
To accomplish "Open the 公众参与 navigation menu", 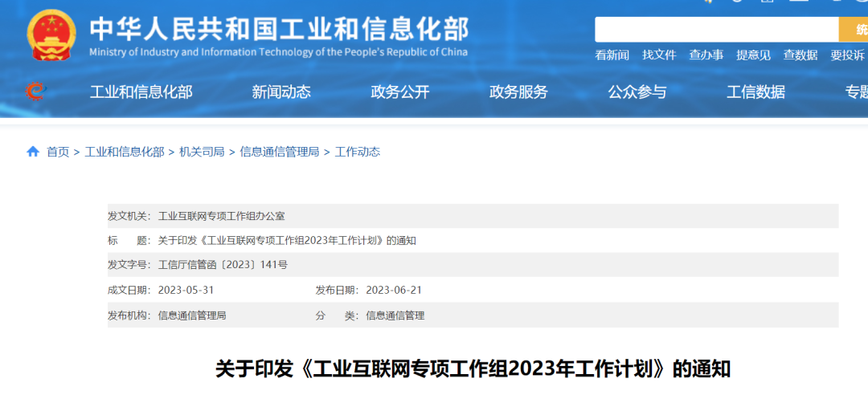I will (637, 92).
